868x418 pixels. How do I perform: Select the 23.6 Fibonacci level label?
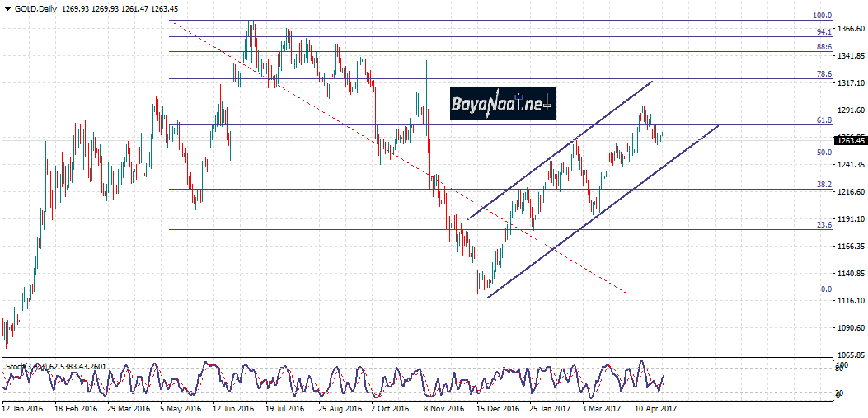(823, 225)
